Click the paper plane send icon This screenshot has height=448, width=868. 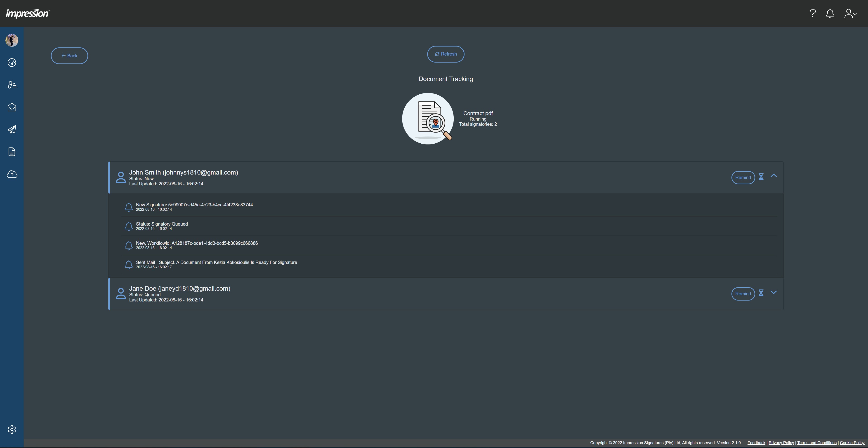click(12, 130)
